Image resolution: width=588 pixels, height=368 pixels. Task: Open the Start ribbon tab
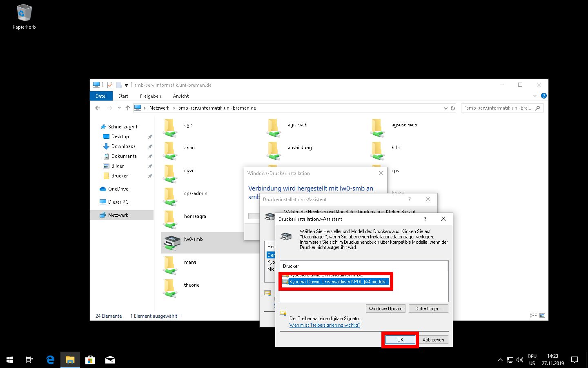point(123,96)
